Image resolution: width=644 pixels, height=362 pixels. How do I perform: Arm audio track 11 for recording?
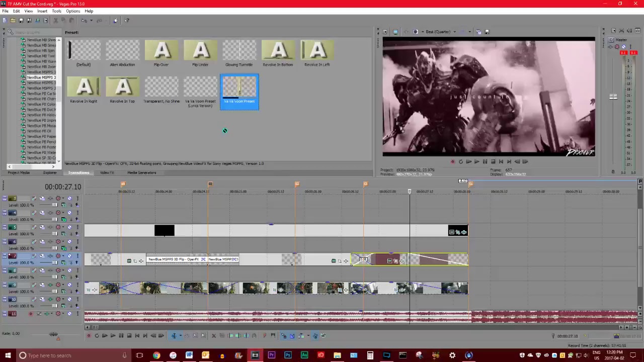[x=31, y=314]
